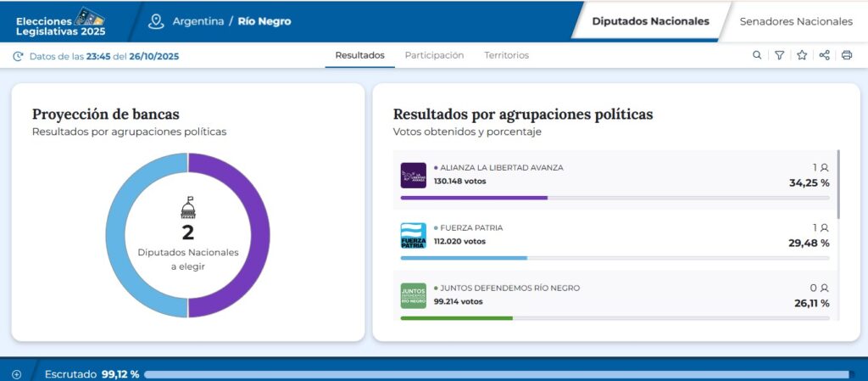Screen dimensions: 868x381
Task: Click the Fuerza Patria party logo
Action: pyautogui.click(x=413, y=235)
